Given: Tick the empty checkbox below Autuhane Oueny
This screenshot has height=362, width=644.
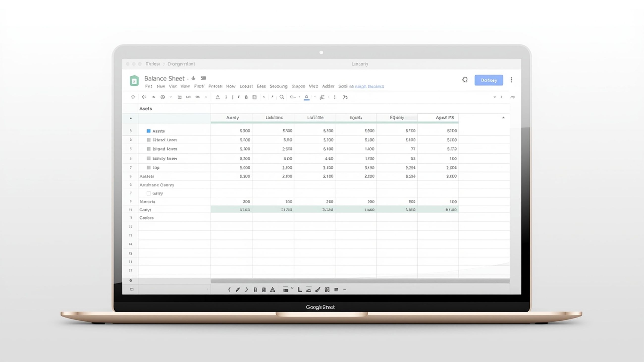Looking at the screenshot, I should [149, 193].
